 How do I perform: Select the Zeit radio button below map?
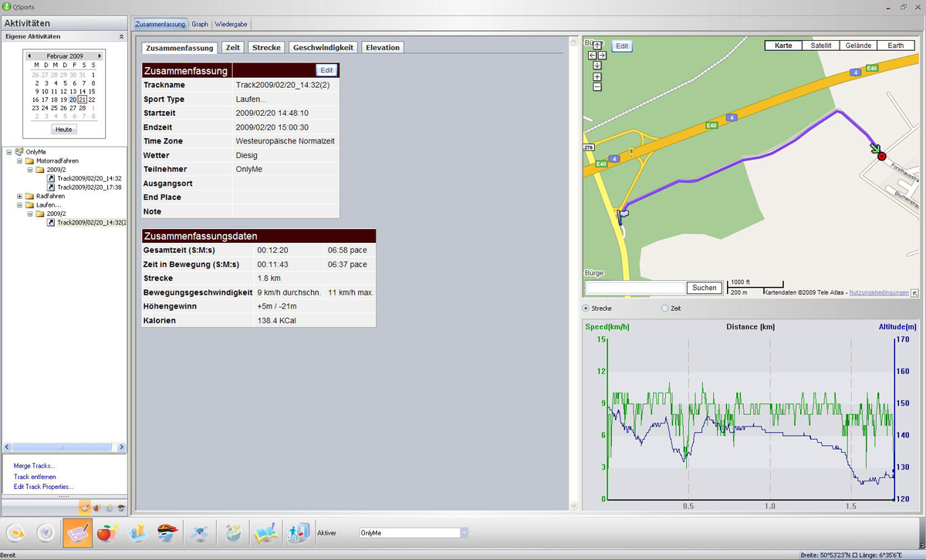tap(665, 309)
